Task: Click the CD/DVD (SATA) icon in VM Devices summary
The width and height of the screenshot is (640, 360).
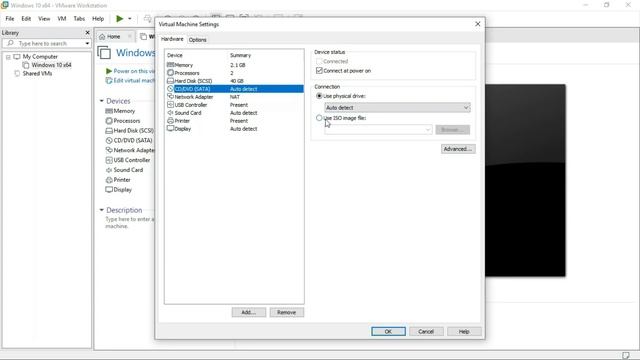Action: [x=109, y=140]
